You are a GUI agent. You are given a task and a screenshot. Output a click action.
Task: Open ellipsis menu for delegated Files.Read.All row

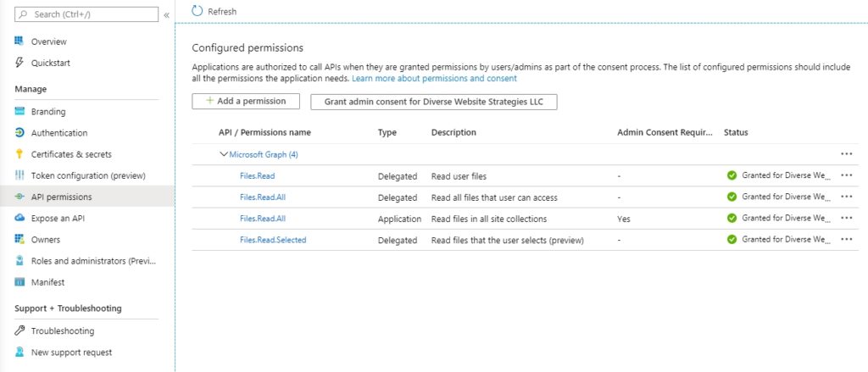tap(846, 197)
